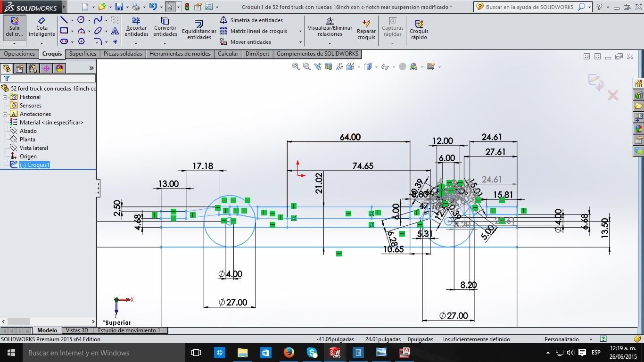Click Visualizar/Eliminar relaciones button
The width and height of the screenshot is (644, 362).
click(330, 27)
